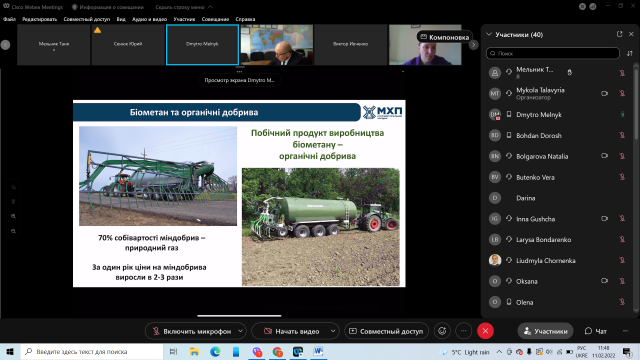Click Dmytro Melnyk's green microphone icon

point(622,115)
